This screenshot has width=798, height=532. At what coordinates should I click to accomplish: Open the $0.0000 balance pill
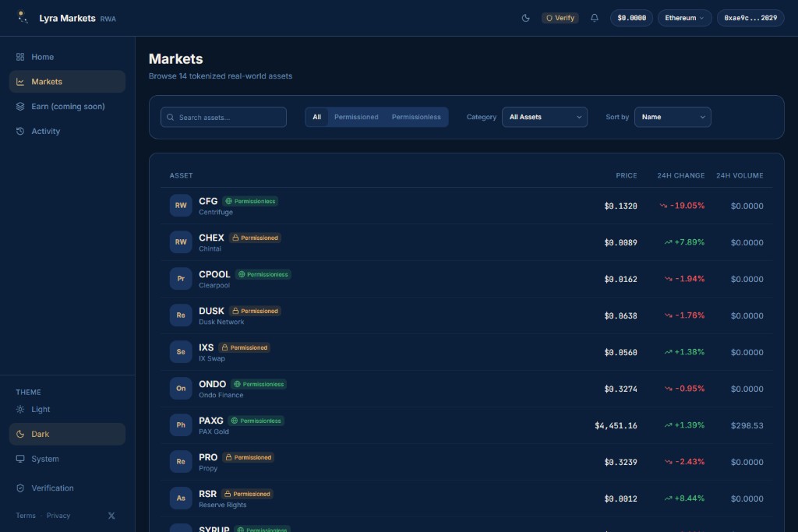pyautogui.click(x=631, y=18)
